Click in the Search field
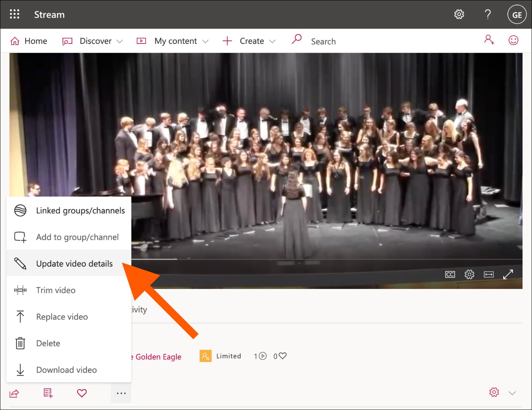 pos(324,41)
